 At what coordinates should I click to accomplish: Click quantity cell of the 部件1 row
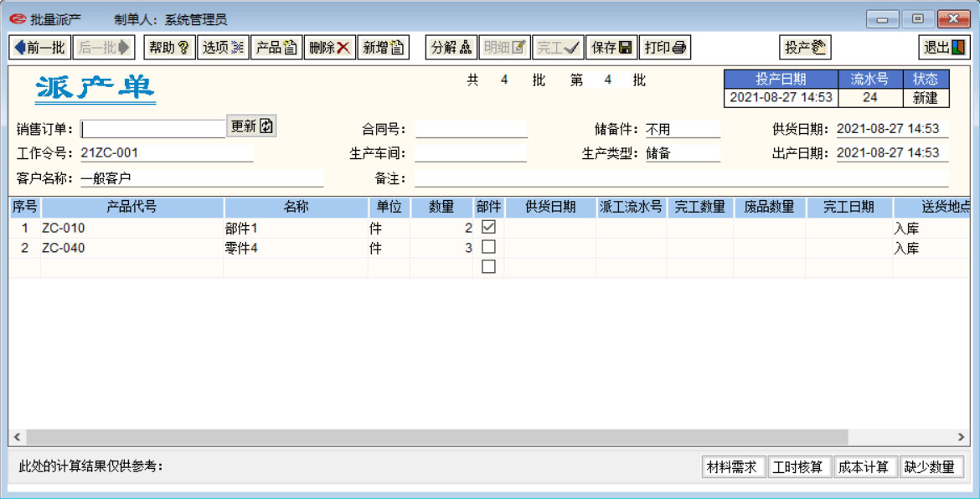[442, 229]
